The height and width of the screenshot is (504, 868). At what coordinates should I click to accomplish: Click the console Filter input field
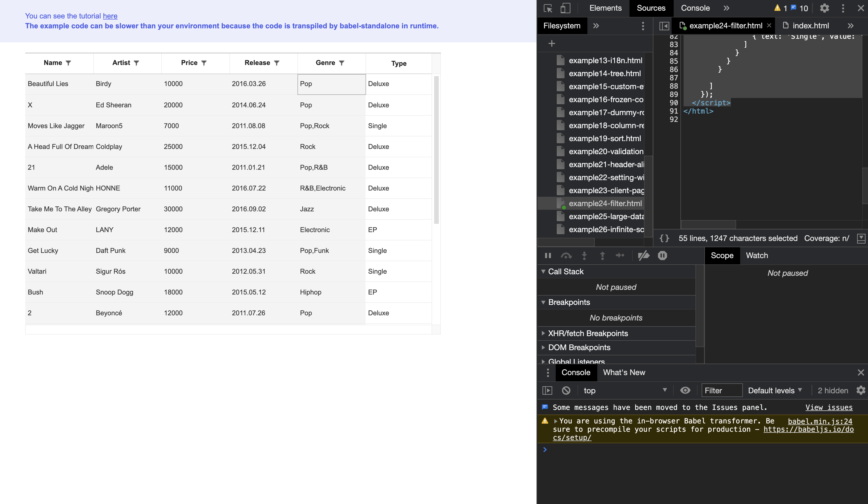tap(722, 390)
